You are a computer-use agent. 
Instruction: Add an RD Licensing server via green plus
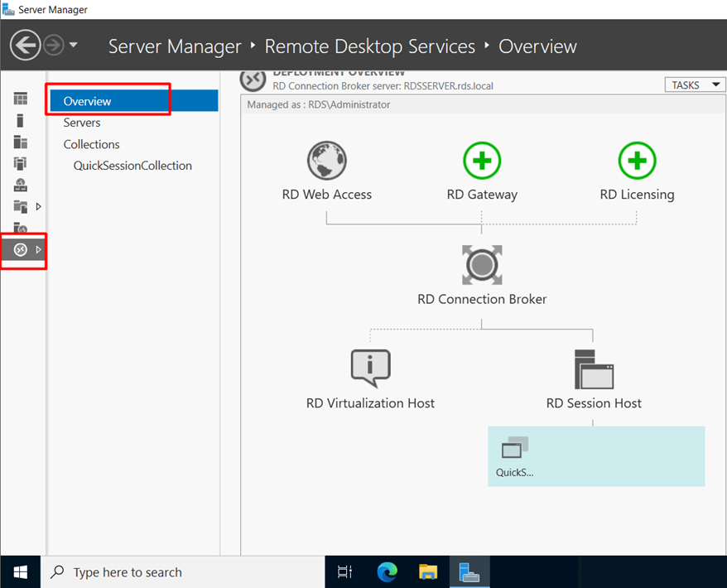coord(637,161)
